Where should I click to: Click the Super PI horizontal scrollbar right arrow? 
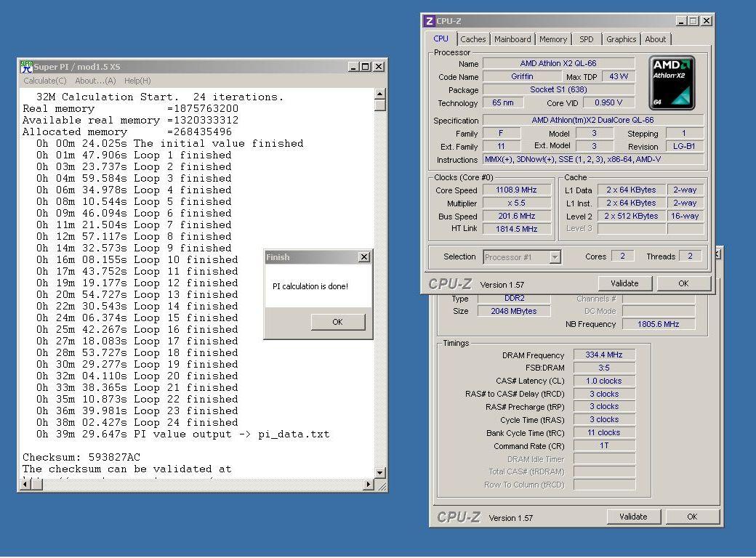click(x=369, y=485)
